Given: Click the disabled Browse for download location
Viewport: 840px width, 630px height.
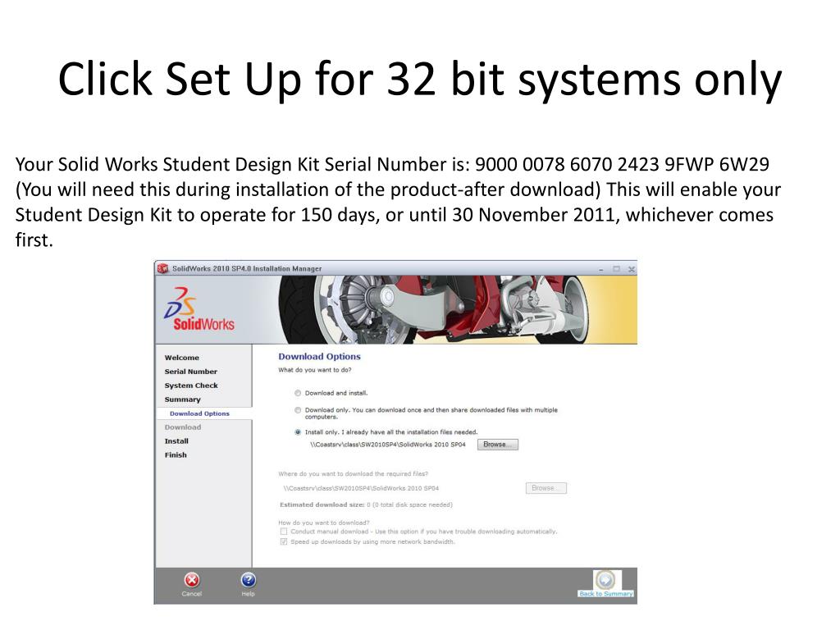Looking at the screenshot, I should pos(546,488).
